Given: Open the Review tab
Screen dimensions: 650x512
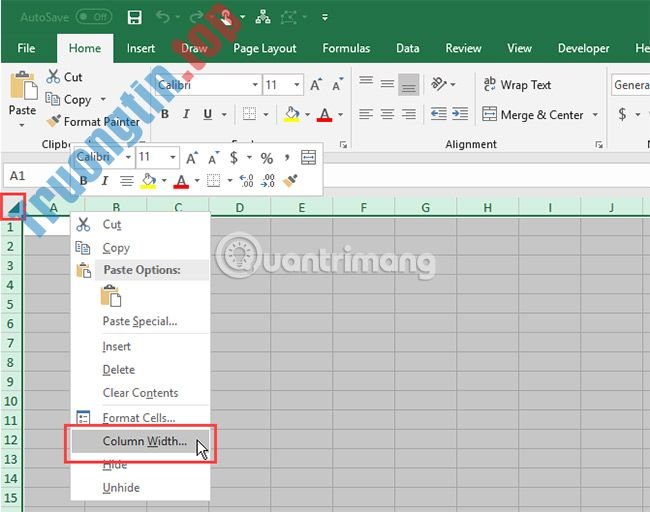Looking at the screenshot, I should point(463,48).
